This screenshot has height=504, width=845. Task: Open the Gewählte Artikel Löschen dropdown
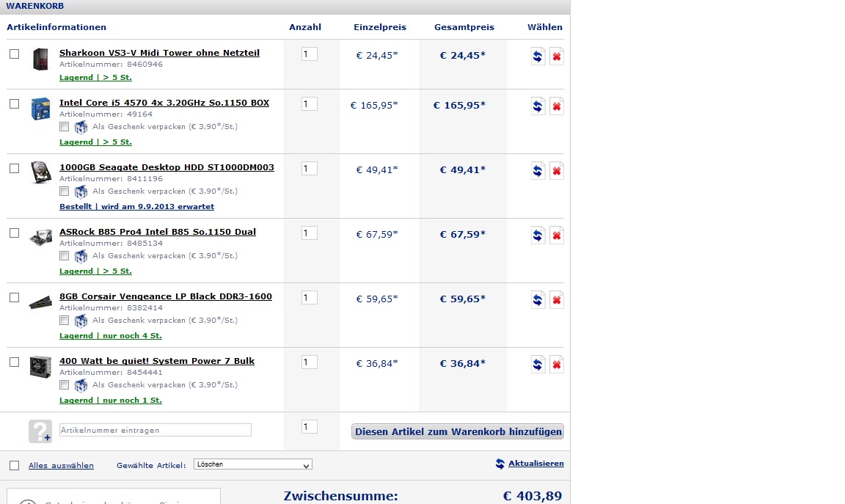253,464
